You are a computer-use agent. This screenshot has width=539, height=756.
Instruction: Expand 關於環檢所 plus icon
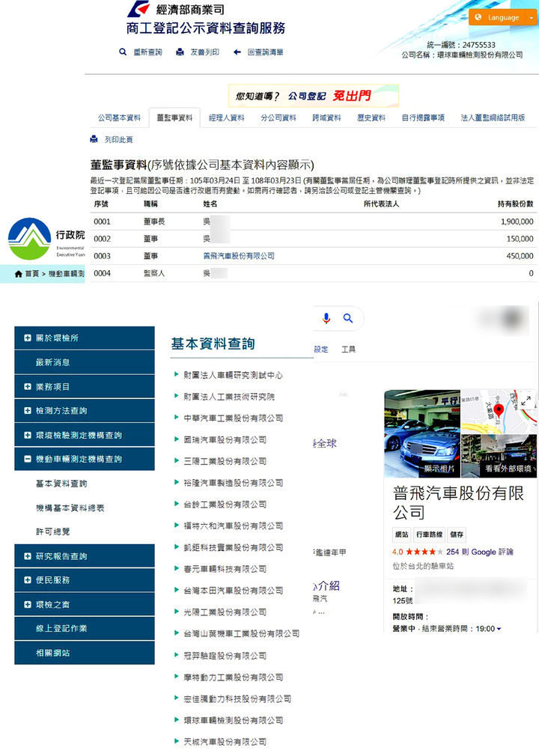click(x=28, y=338)
